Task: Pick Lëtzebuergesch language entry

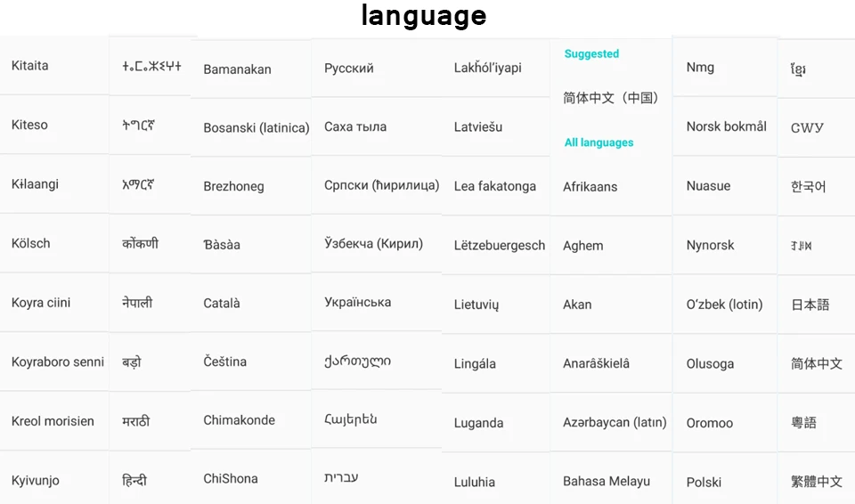Action: pyautogui.click(x=500, y=246)
